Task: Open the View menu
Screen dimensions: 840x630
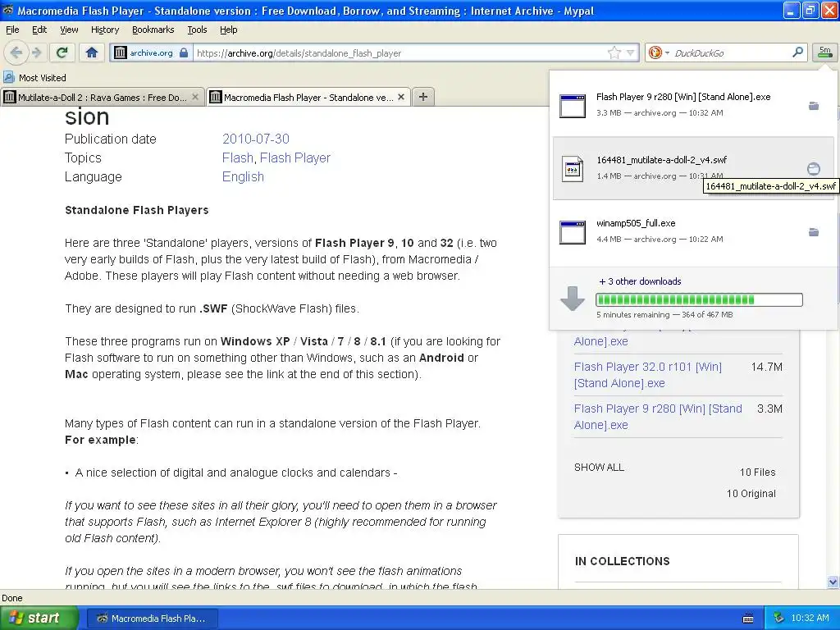Action: click(69, 30)
